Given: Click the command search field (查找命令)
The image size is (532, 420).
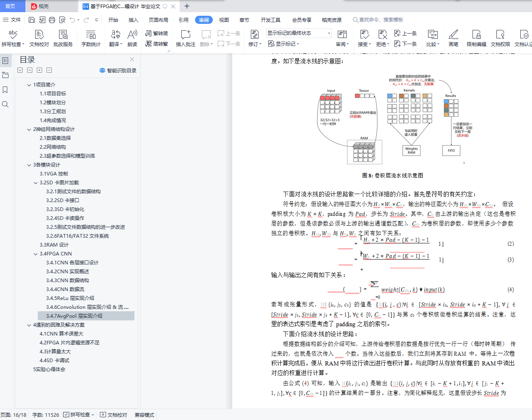Looking at the screenshot, I should tap(378, 20).
